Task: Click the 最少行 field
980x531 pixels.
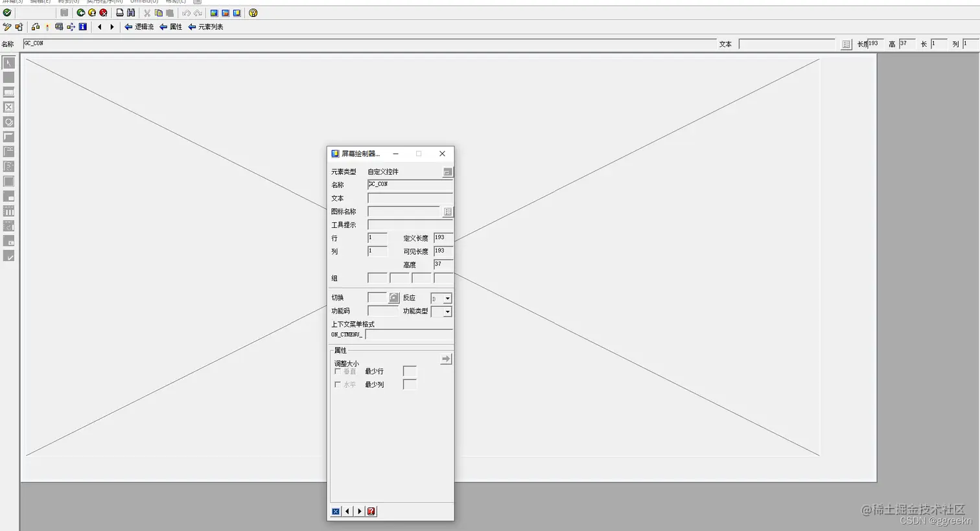Action: pyautogui.click(x=410, y=371)
